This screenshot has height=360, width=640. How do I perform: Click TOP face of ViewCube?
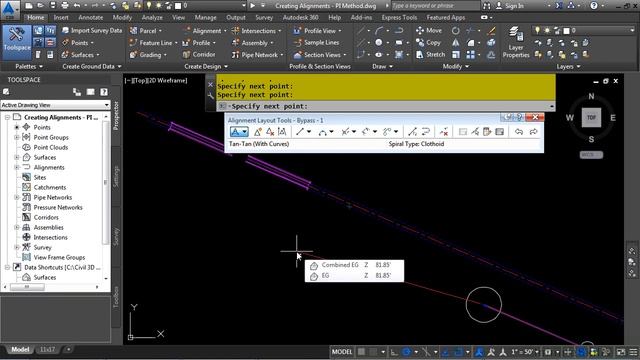click(591, 118)
